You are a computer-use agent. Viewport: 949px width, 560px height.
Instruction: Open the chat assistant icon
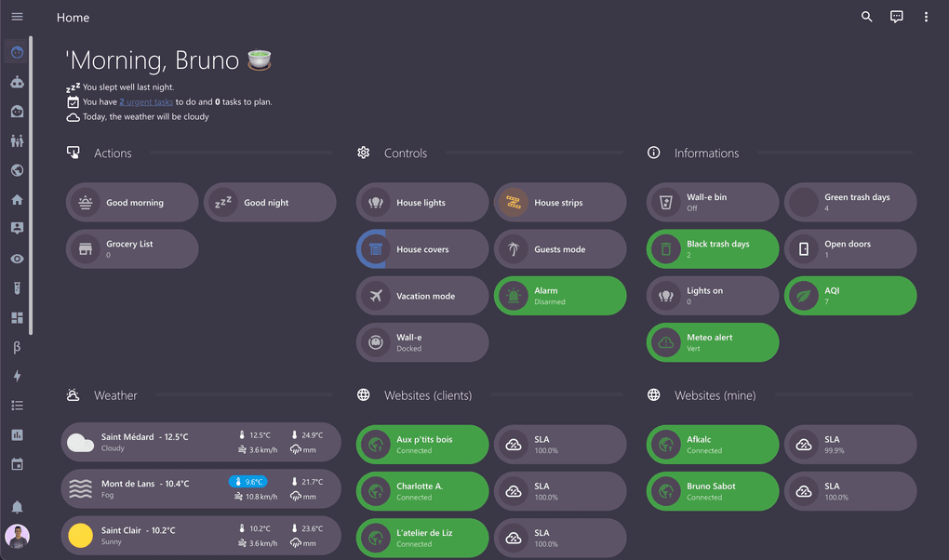tap(896, 17)
